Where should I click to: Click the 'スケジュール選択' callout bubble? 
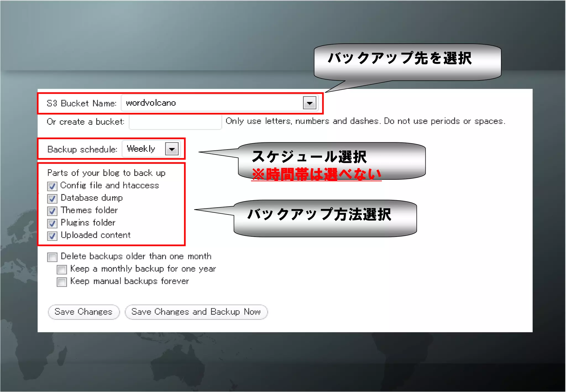pos(332,161)
